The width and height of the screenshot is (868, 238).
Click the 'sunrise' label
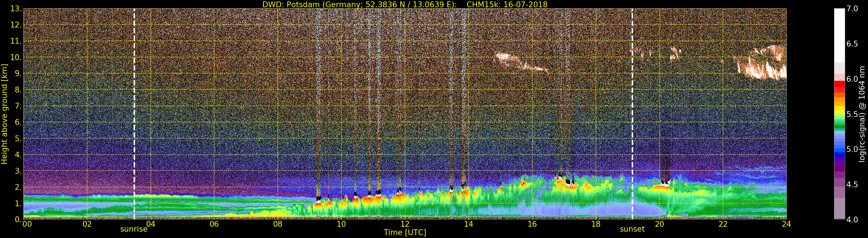click(134, 229)
